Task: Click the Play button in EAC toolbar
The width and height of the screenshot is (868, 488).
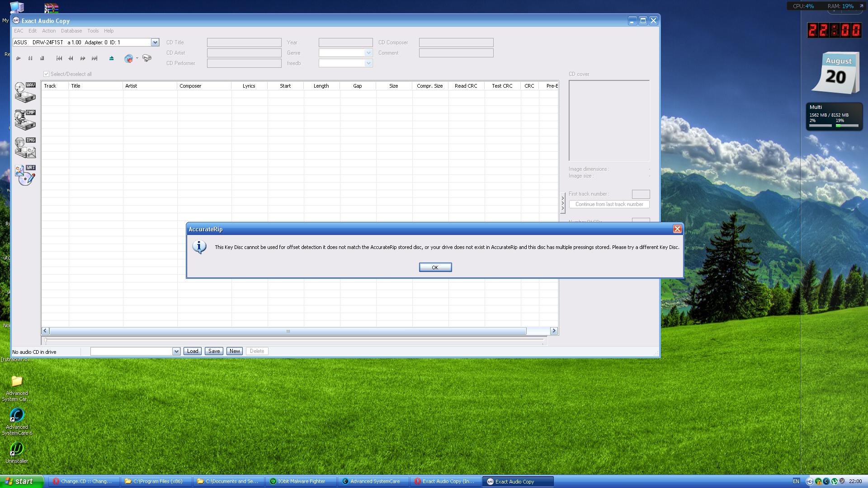Action: tap(19, 58)
